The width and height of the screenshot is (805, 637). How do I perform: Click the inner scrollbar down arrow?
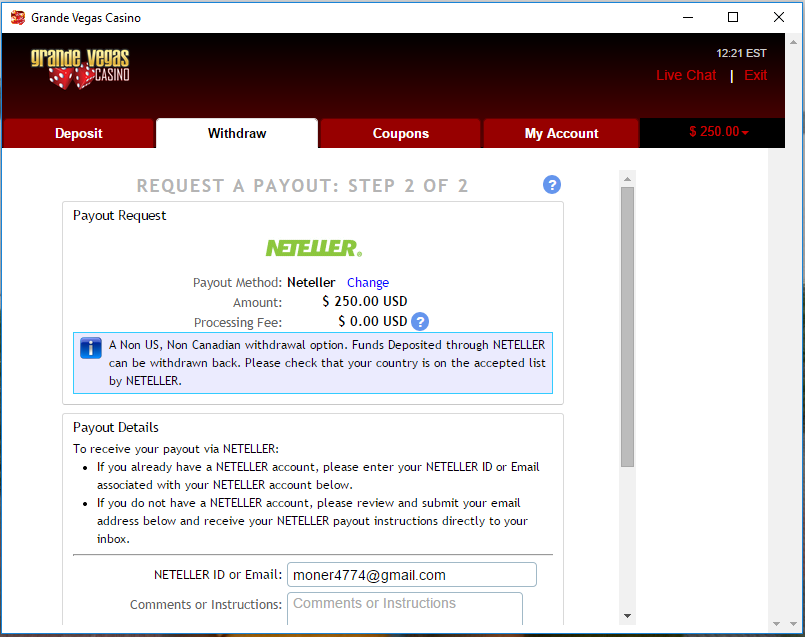click(627, 615)
